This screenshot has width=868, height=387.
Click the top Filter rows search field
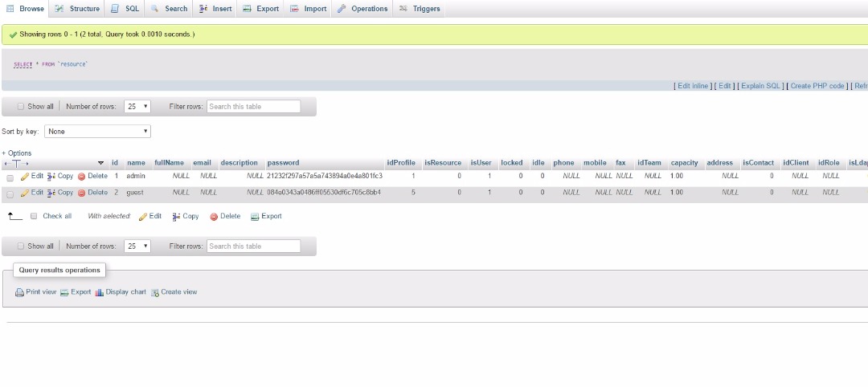253,107
